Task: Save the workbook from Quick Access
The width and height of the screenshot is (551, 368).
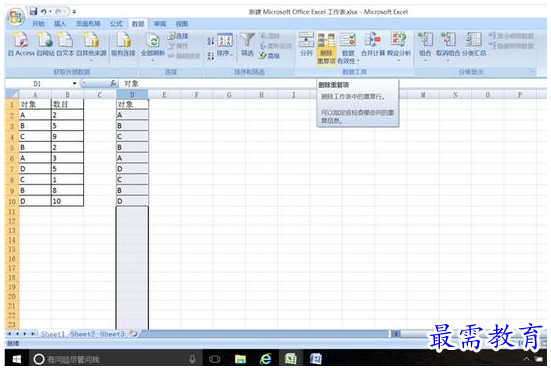Action: click(33, 12)
